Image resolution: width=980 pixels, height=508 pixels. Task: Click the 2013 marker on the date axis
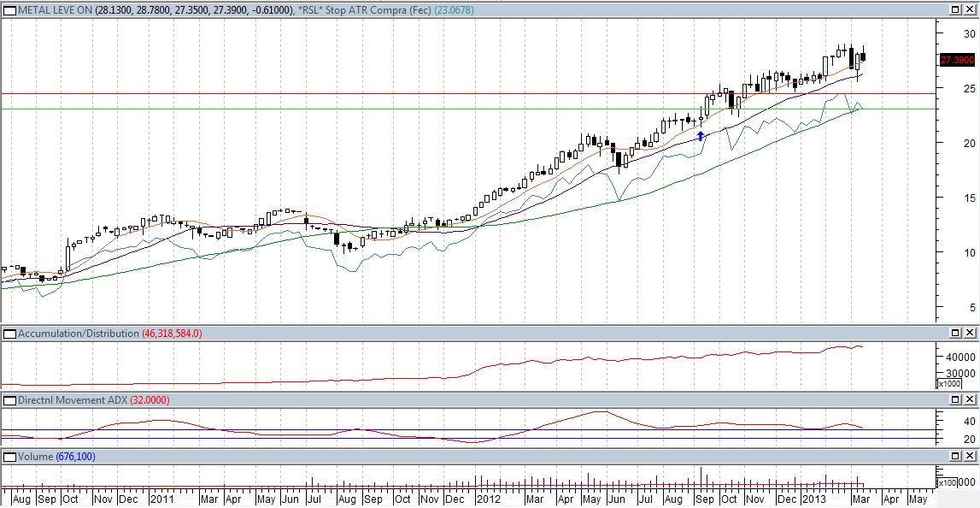click(813, 499)
